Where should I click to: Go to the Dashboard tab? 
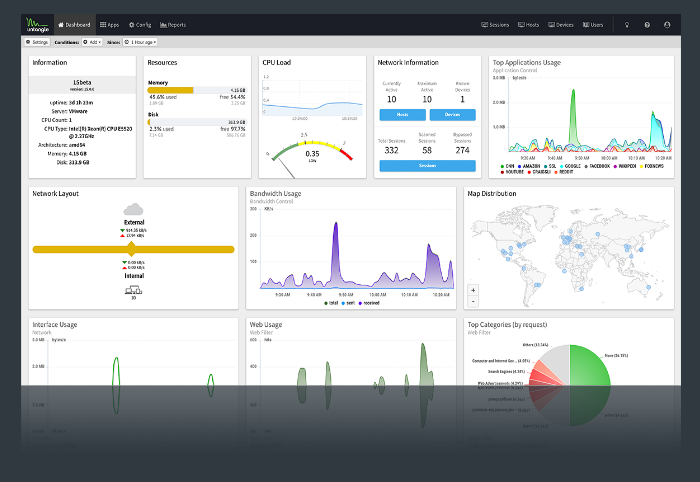pyautogui.click(x=74, y=25)
